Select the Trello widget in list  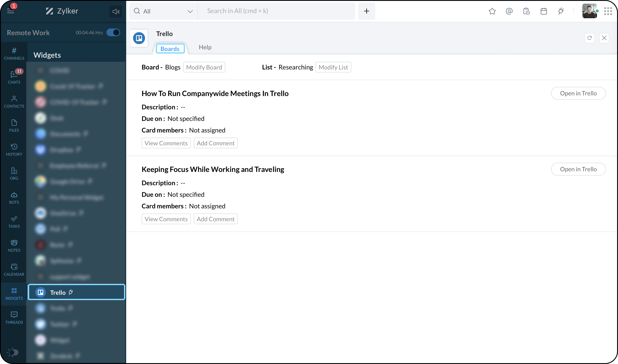click(x=77, y=292)
